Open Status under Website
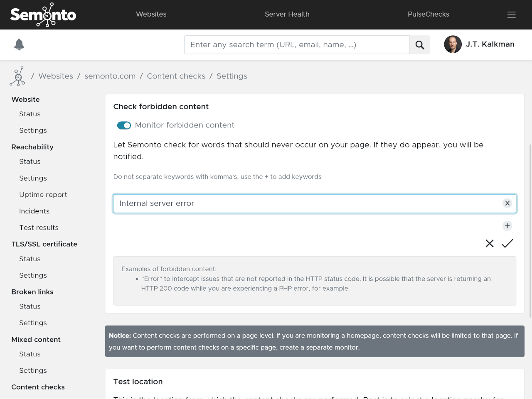The image size is (532, 399). 30,114
